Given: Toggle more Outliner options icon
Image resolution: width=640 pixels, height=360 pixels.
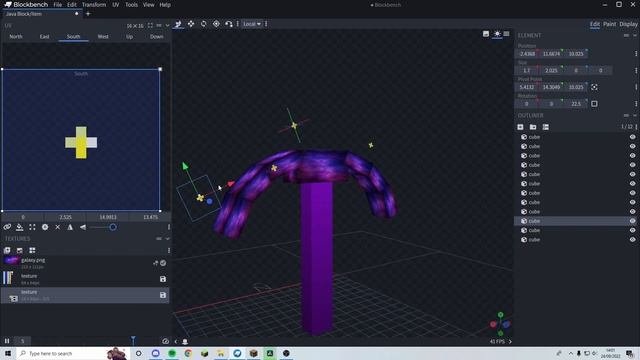Looking at the screenshot, I should (546, 127).
